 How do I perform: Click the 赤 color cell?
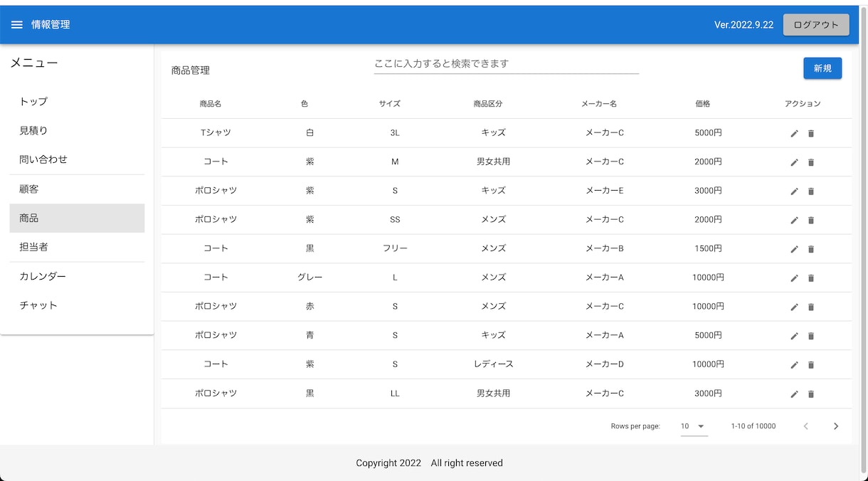coord(310,307)
